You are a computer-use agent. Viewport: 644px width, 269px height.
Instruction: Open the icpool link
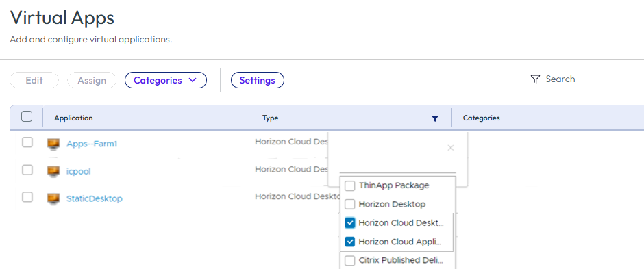point(79,171)
